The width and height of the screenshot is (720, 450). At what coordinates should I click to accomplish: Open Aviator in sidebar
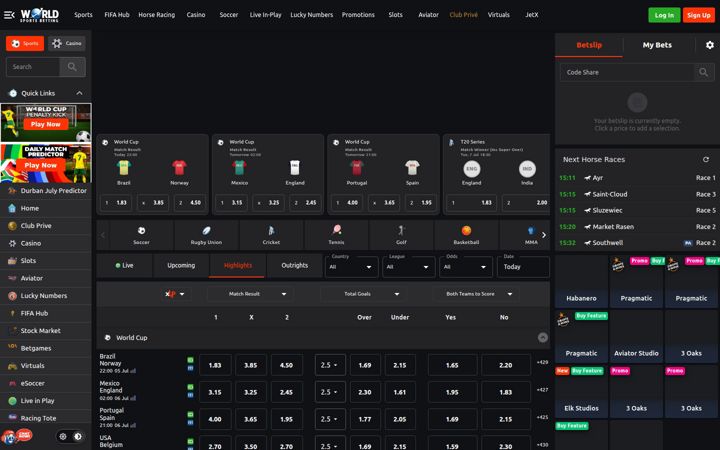[45, 278]
